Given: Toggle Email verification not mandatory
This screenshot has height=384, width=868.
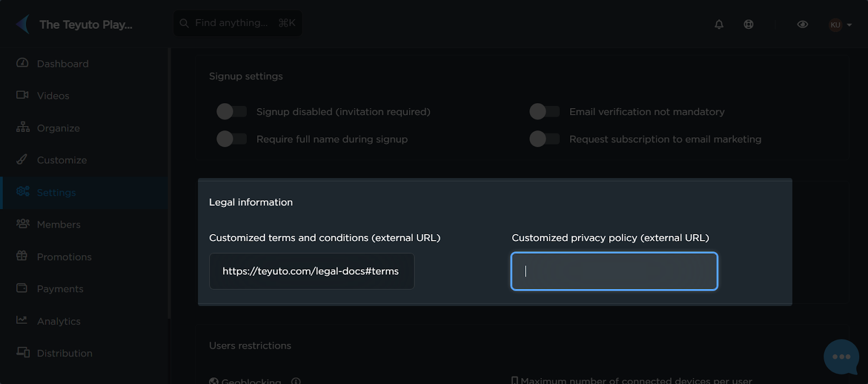Looking at the screenshot, I should click(x=544, y=111).
